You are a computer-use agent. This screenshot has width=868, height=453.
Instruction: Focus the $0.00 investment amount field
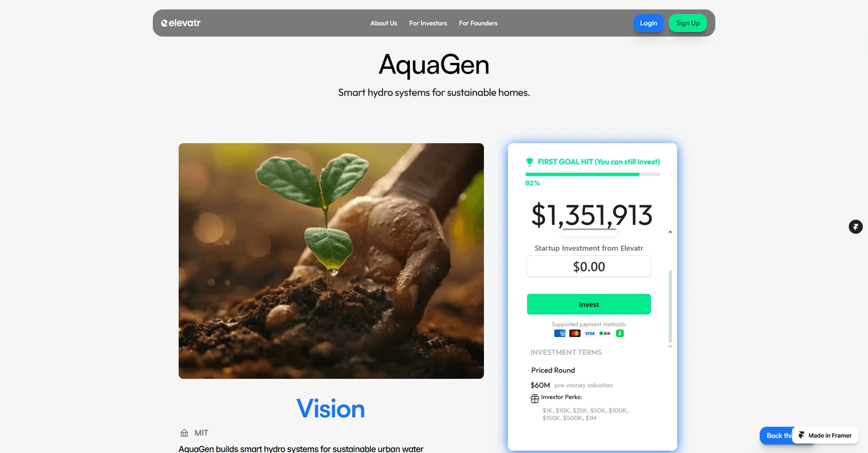click(x=589, y=266)
